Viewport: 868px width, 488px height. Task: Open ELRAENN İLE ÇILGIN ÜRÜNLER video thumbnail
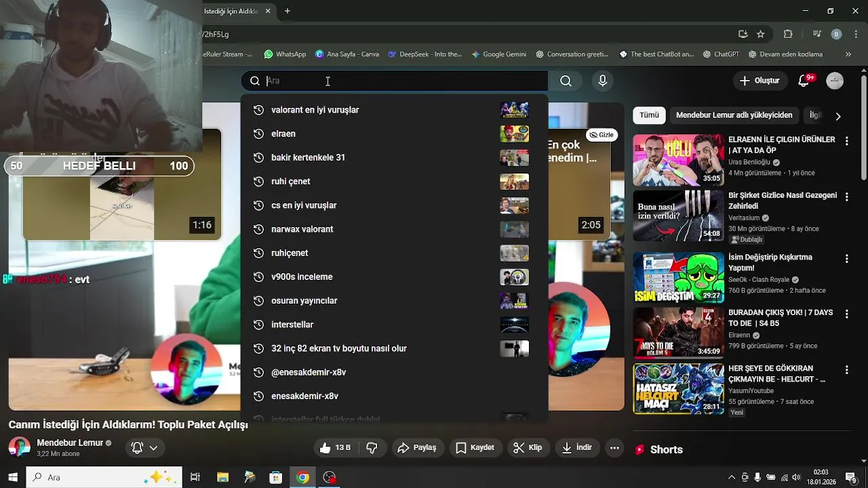(678, 160)
